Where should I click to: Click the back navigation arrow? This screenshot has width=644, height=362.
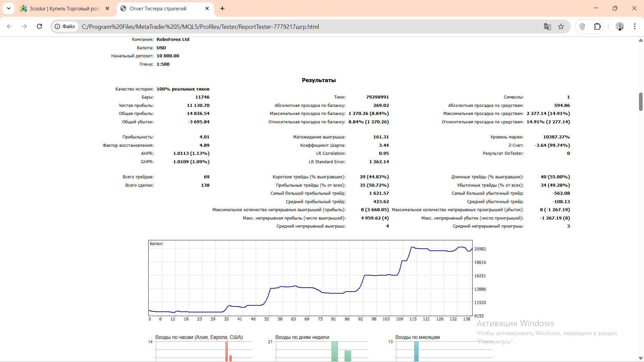point(9,26)
